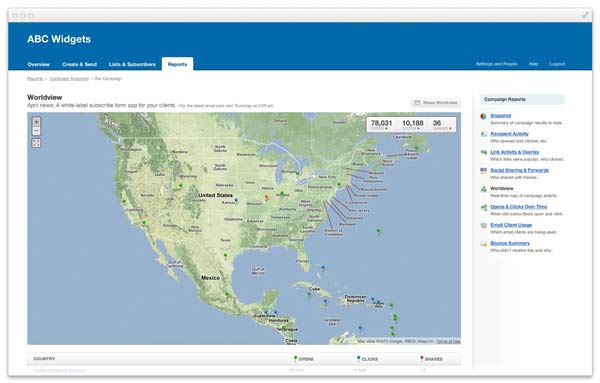Viewport: 600px width, 383px height.
Task: Switch to the Lists & Subscribers tab
Action: [132, 64]
